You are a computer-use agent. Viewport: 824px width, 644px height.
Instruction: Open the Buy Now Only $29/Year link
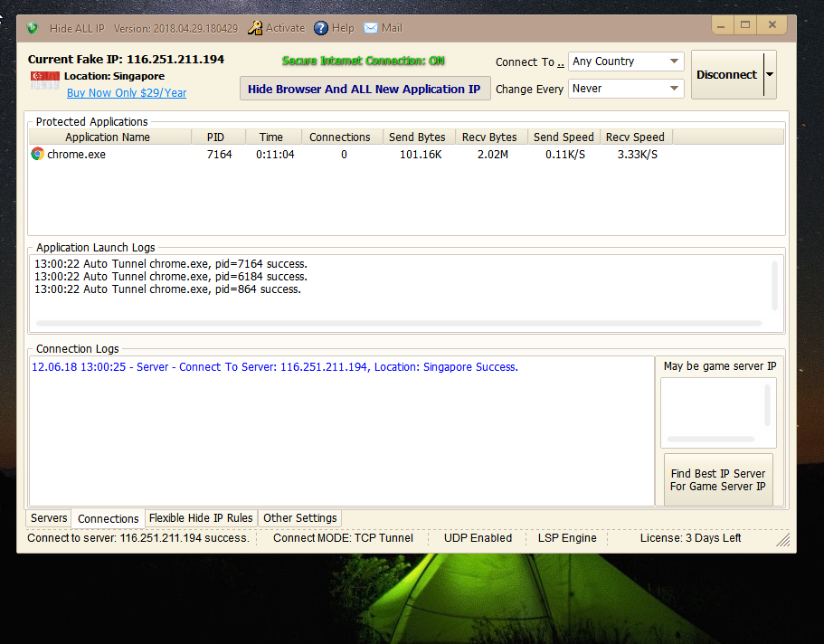[x=127, y=93]
